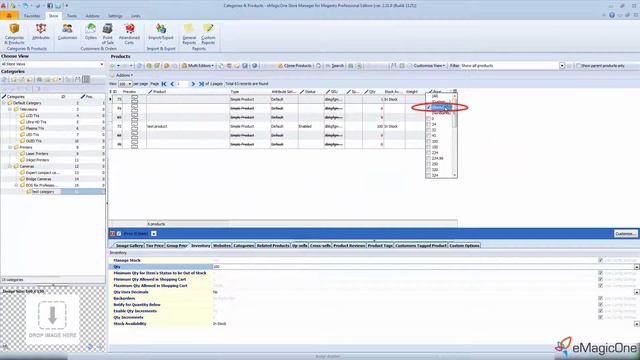Open the Orders icon in ribbon
This screenshot has width=640, height=360.
tap(91, 32)
